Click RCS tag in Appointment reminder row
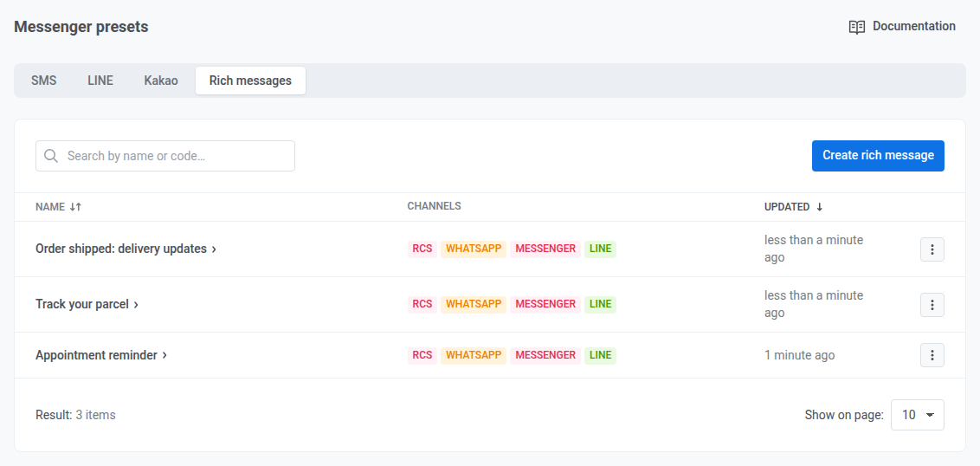 (x=422, y=355)
